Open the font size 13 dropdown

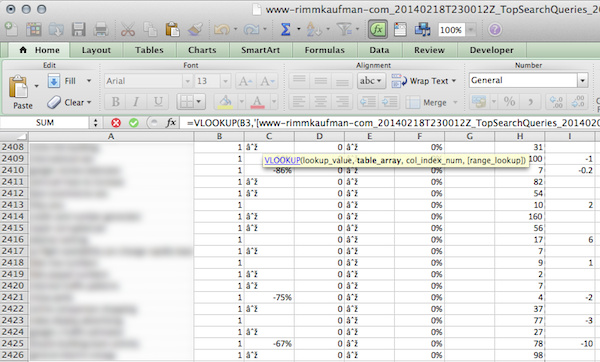225,81
